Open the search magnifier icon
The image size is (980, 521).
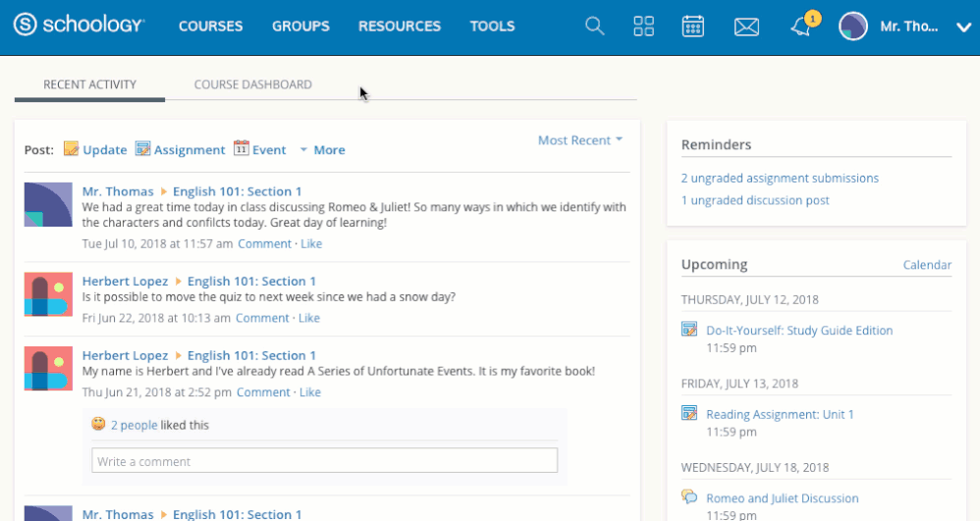pyautogui.click(x=594, y=26)
